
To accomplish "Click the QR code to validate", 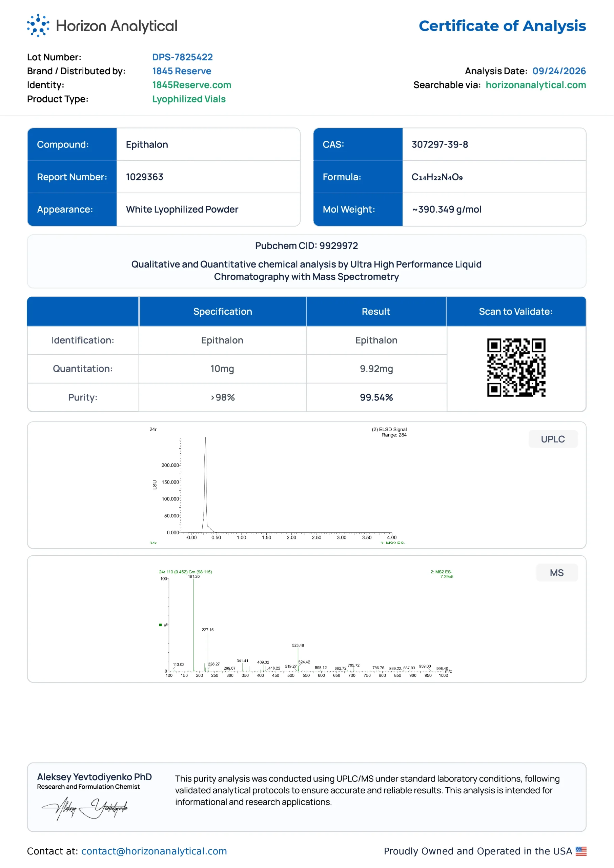I will click(516, 367).
